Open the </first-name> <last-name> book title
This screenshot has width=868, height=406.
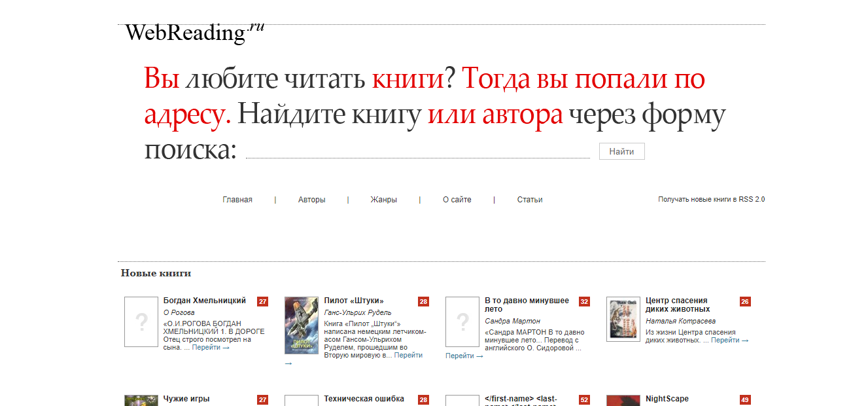pyautogui.click(x=521, y=400)
